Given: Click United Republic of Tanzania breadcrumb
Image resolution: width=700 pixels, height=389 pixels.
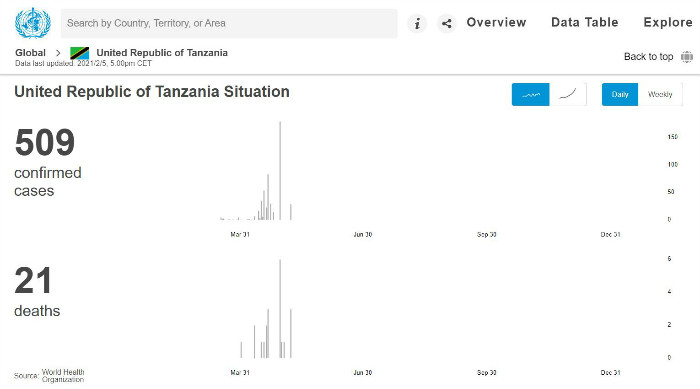Looking at the screenshot, I should [x=162, y=53].
